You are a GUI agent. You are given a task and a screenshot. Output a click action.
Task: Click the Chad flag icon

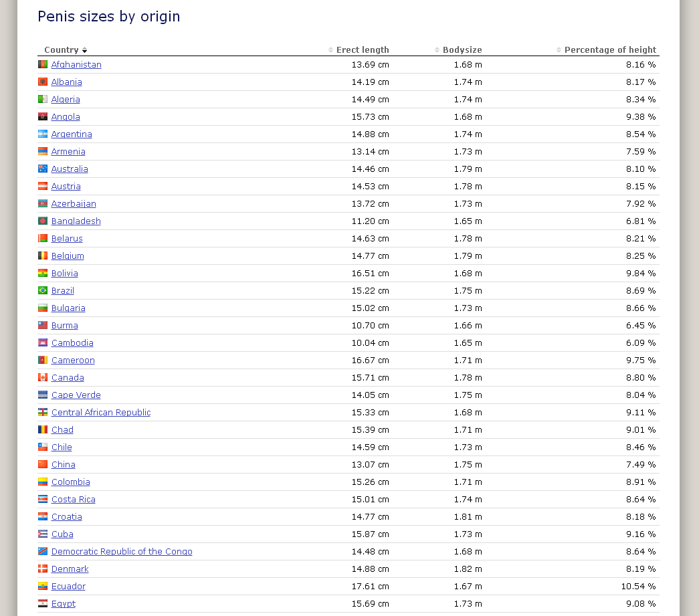pyautogui.click(x=43, y=430)
